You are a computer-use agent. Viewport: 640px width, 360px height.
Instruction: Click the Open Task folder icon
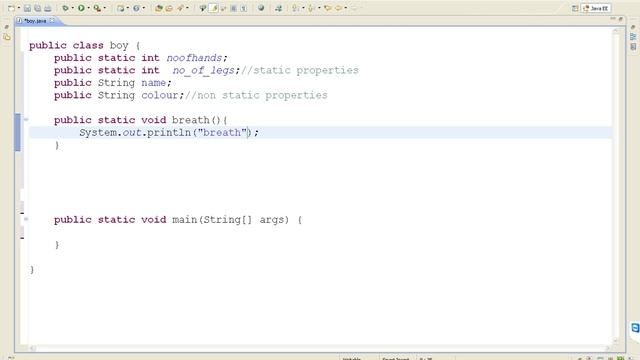pos(169,8)
